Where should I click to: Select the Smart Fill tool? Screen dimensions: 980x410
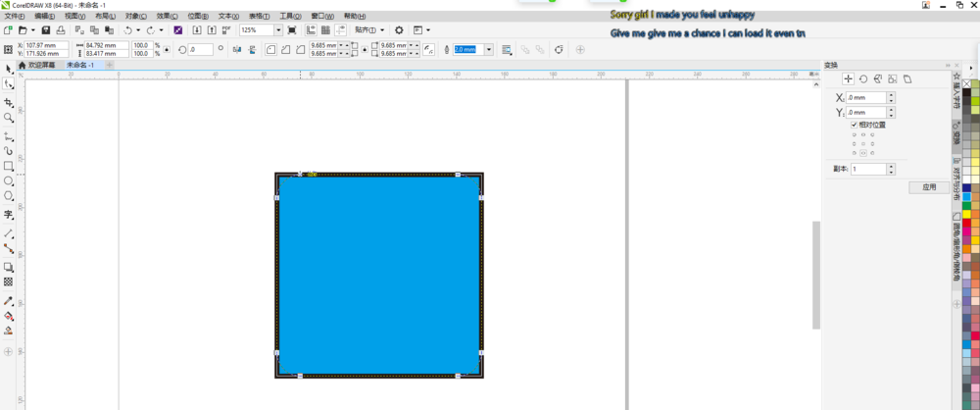point(8,332)
